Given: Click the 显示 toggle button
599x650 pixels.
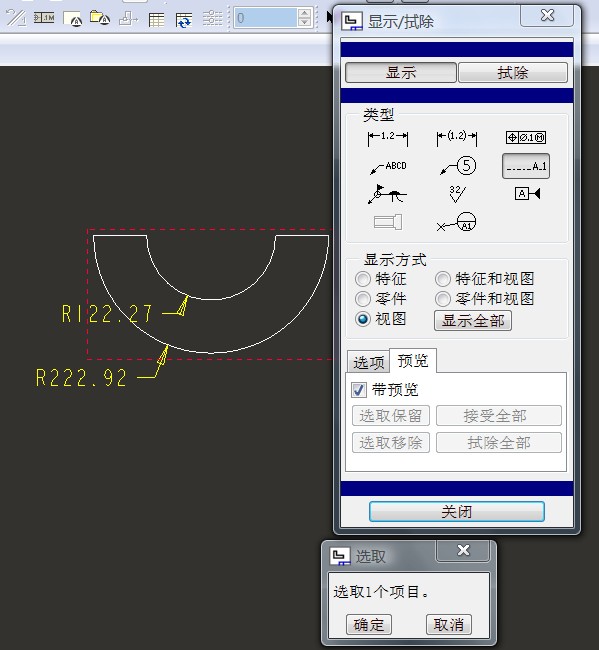Looking at the screenshot, I should (401, 73).
